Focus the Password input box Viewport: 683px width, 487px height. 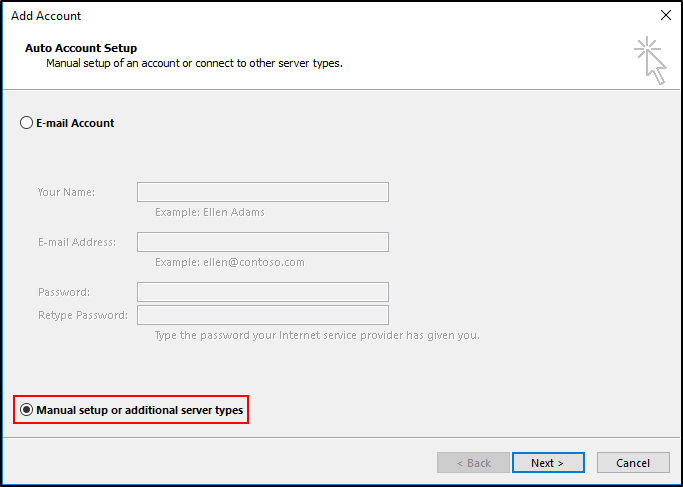pos(263,292)
